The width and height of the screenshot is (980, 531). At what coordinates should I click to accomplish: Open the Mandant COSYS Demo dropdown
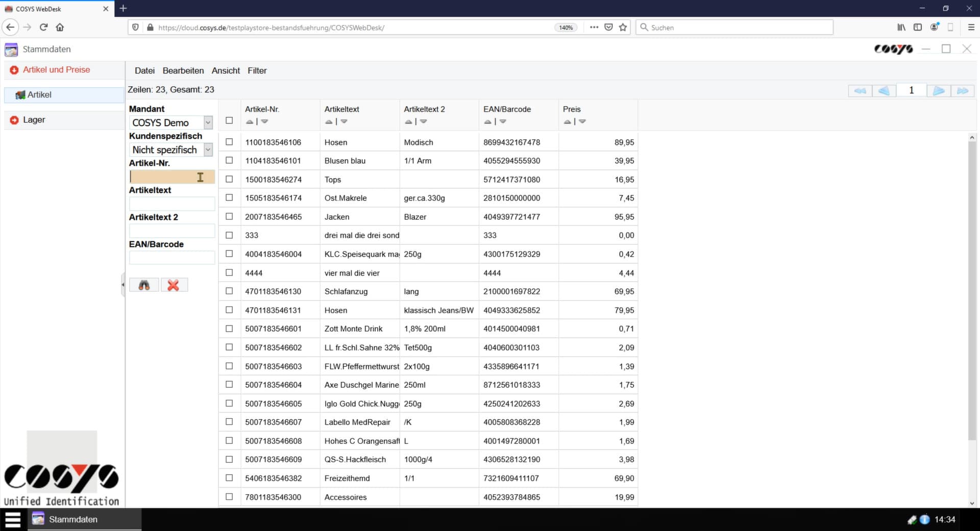[208, 122]
